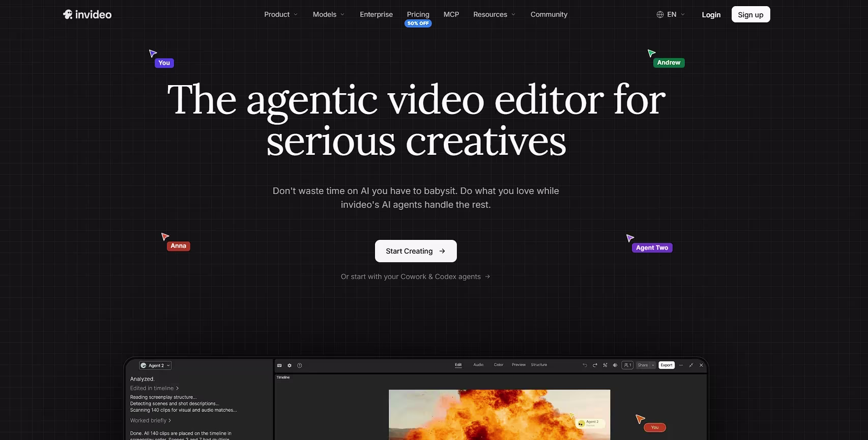Click the undo arrow in the editor toolbar
The width and height of the screenshot is (868, 440).
585,365
